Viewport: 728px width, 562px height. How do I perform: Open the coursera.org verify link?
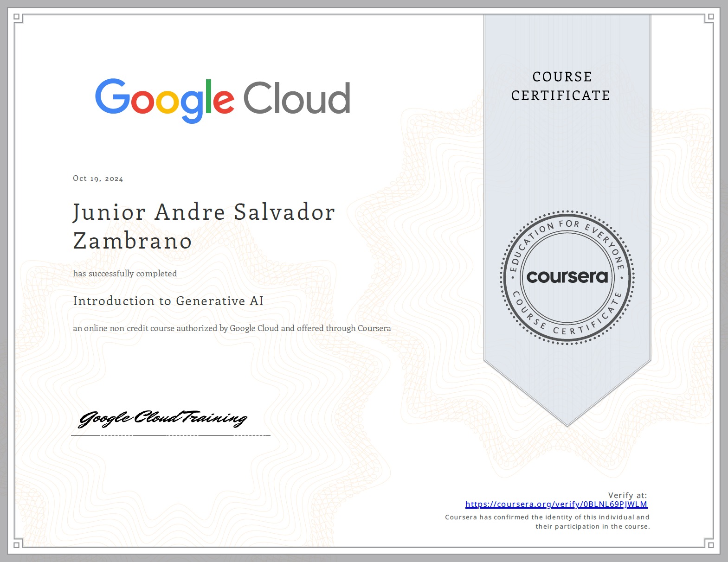point(556,505)
